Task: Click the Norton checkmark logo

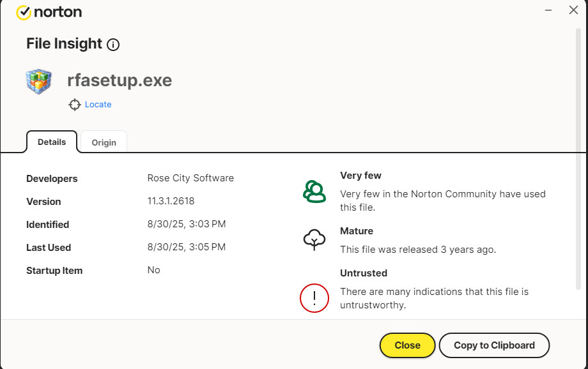Action: click(24, 12)
